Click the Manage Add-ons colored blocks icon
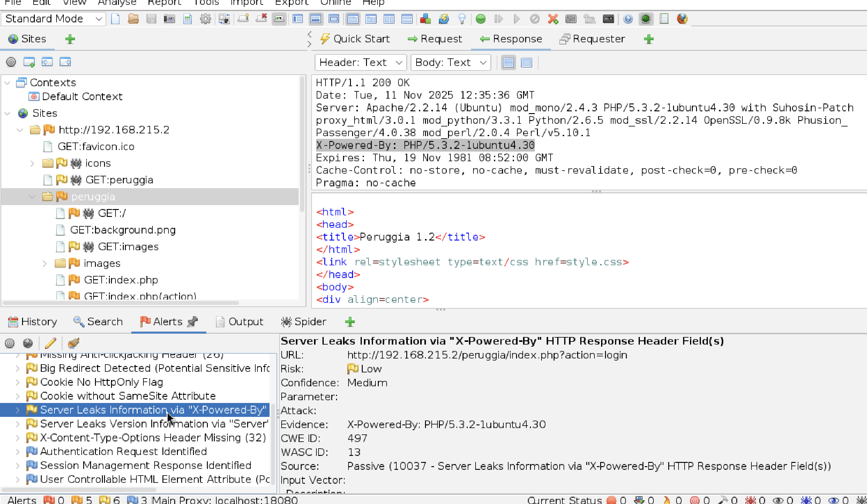Image resolution: width=867 pixels, height=504 pixels. [x=425, y=19]
